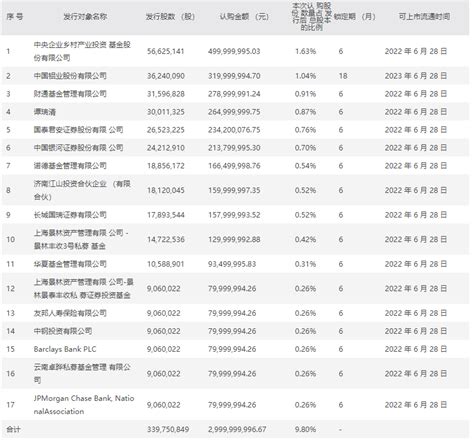Click amount 166,499,998.76
This screenshot has width=474, height=441.
coord(234,166)
